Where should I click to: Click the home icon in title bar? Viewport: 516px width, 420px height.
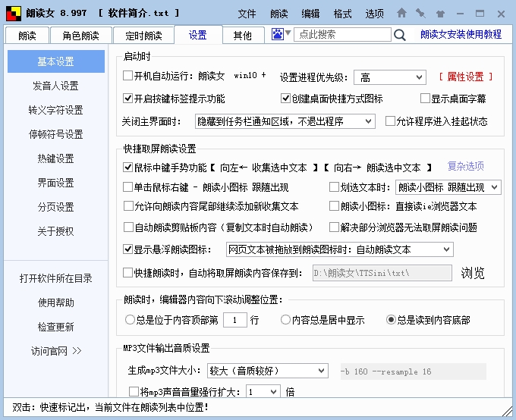402,13
